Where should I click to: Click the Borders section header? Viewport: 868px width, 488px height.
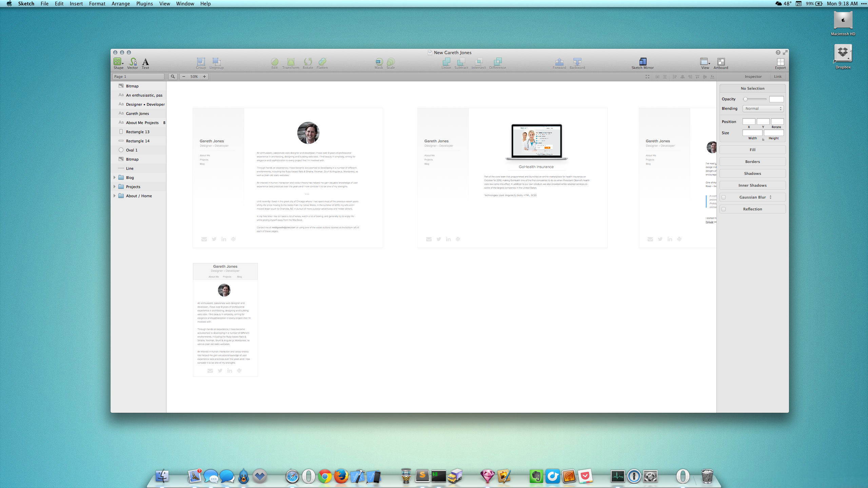(x=752, y=162)
